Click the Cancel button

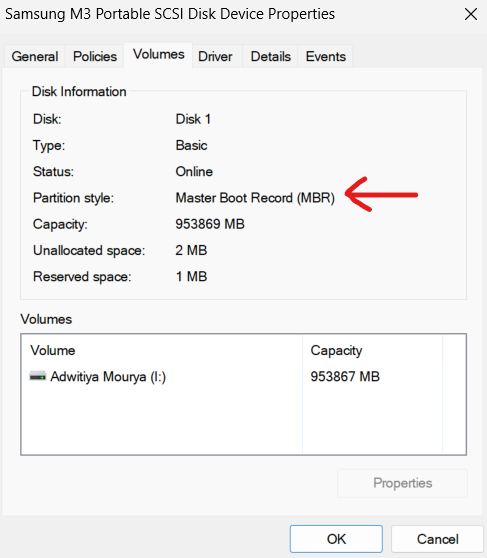(x=438, y=539)
